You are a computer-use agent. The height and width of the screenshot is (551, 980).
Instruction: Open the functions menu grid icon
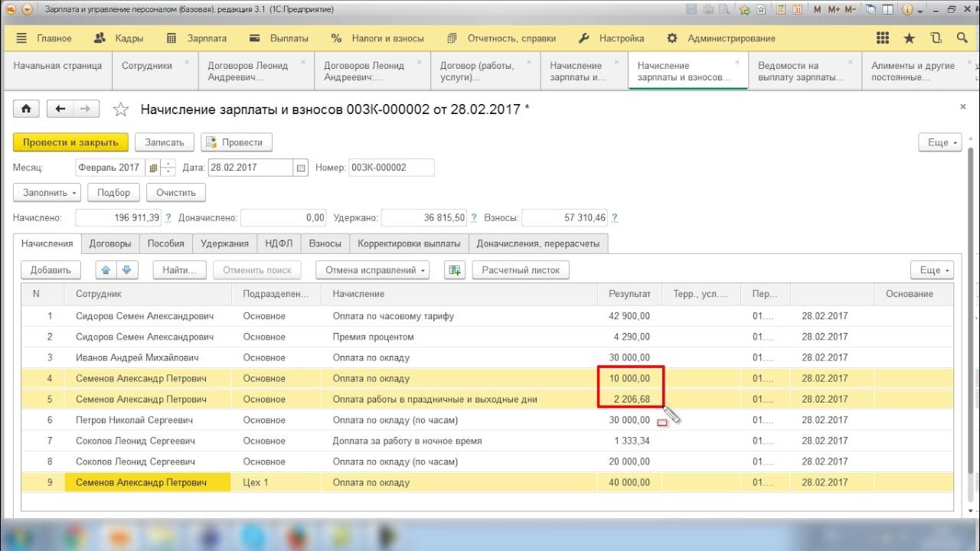(x=883, y=38)
